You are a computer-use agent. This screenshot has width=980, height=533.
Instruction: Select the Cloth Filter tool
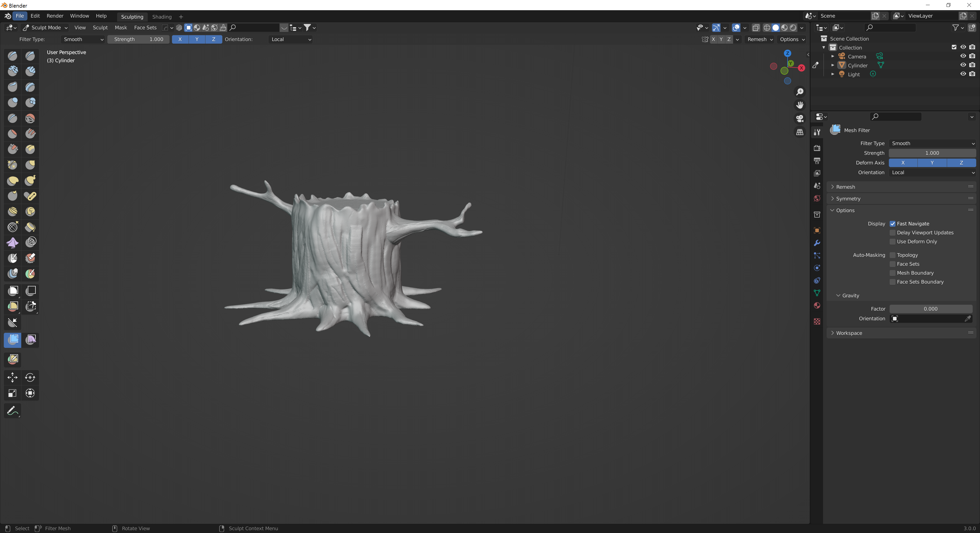point(30,339)
